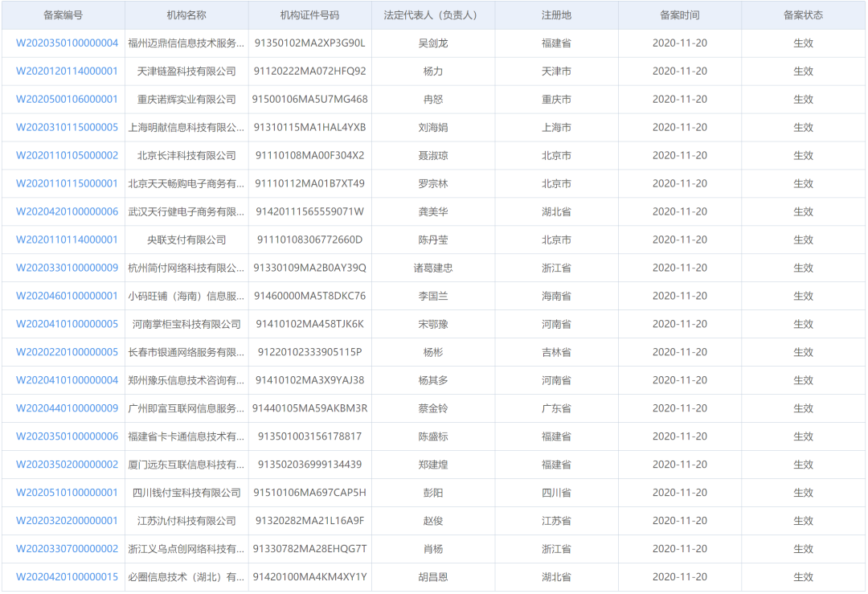This screenshot has width=868, height=594.
Task: Click 吉林省 registration place cell
Action: [556, 352]
